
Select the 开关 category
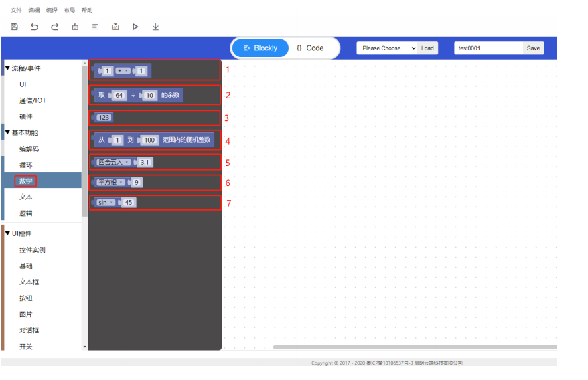pos(26,347)
